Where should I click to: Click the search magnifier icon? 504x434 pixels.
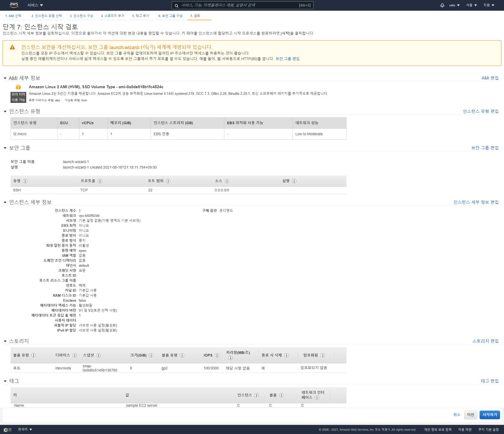177,6
